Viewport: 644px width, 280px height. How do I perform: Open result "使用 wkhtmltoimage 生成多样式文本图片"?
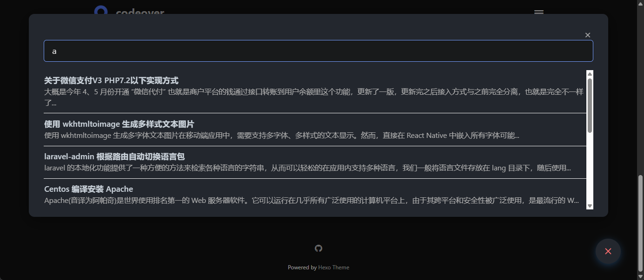tap(119, 124)
